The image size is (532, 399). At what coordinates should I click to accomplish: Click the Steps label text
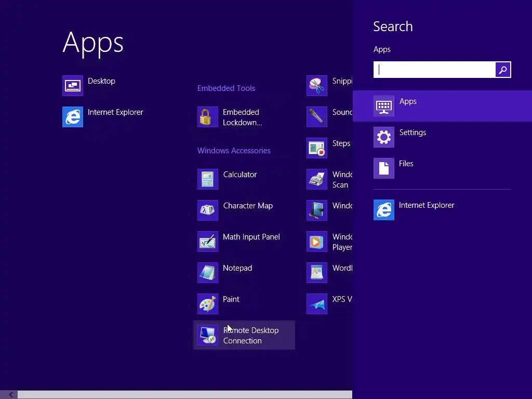pyautogui.click(x=341, y=143)
